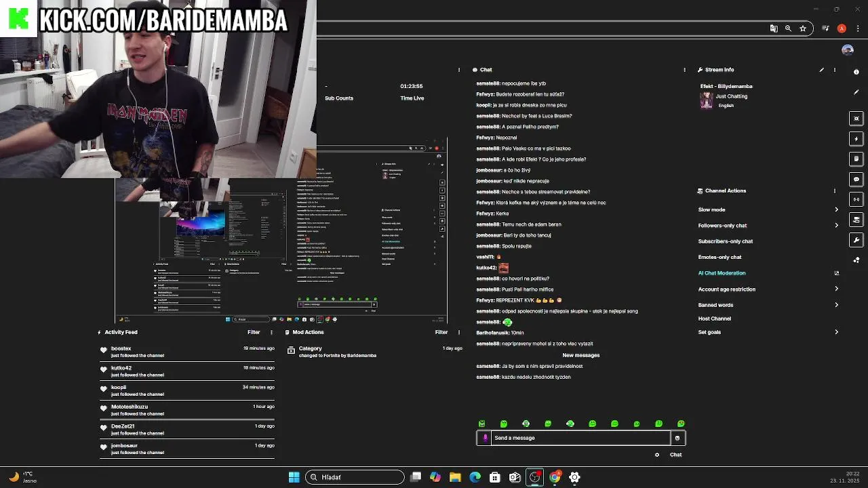This screenshot has height=488, width=868.
Task: Open external link icon for AI Chat Moderation
Action: coord(836,273)
